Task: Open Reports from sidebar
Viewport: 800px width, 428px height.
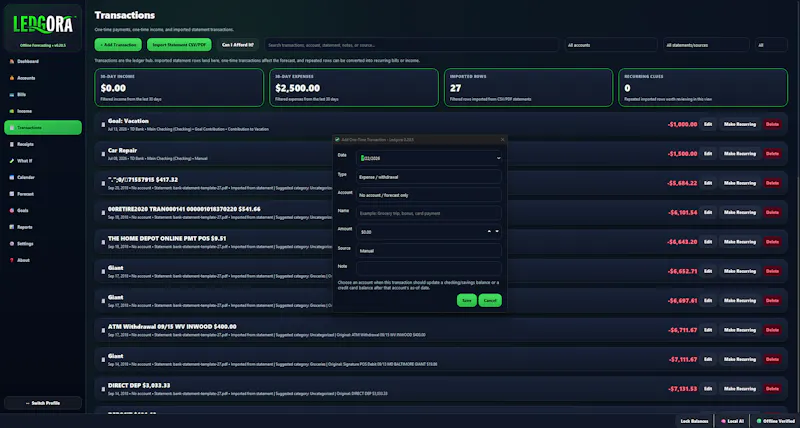Action: tap(43, 227)
